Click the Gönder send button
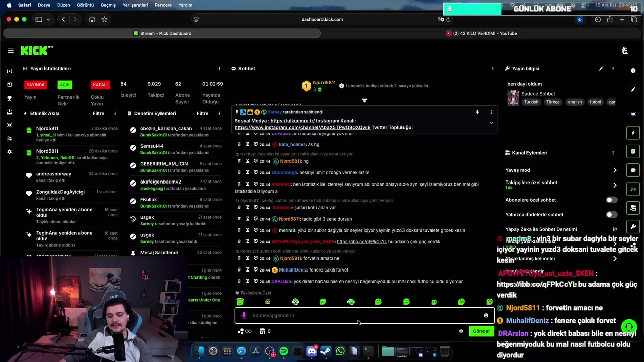 [x=481, y=331]
